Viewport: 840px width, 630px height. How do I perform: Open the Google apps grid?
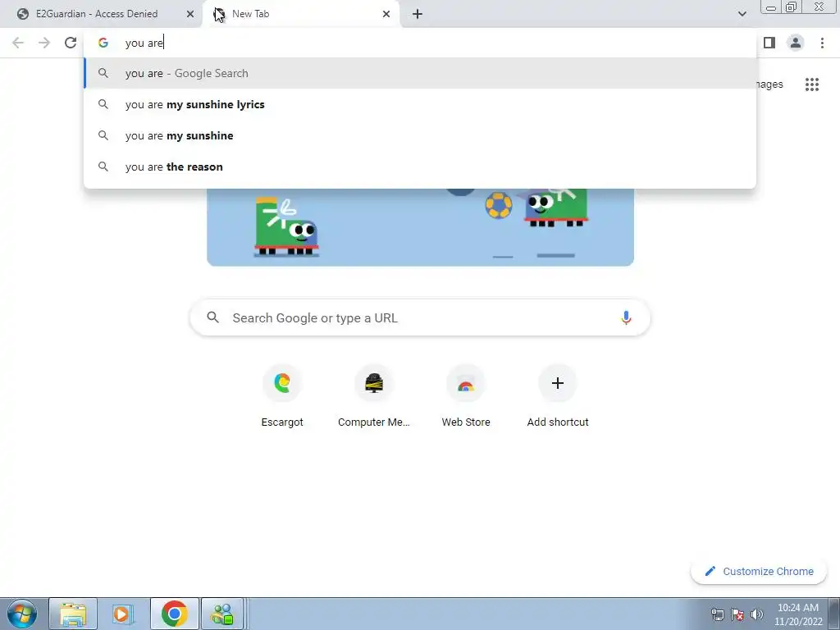(811, 84)
